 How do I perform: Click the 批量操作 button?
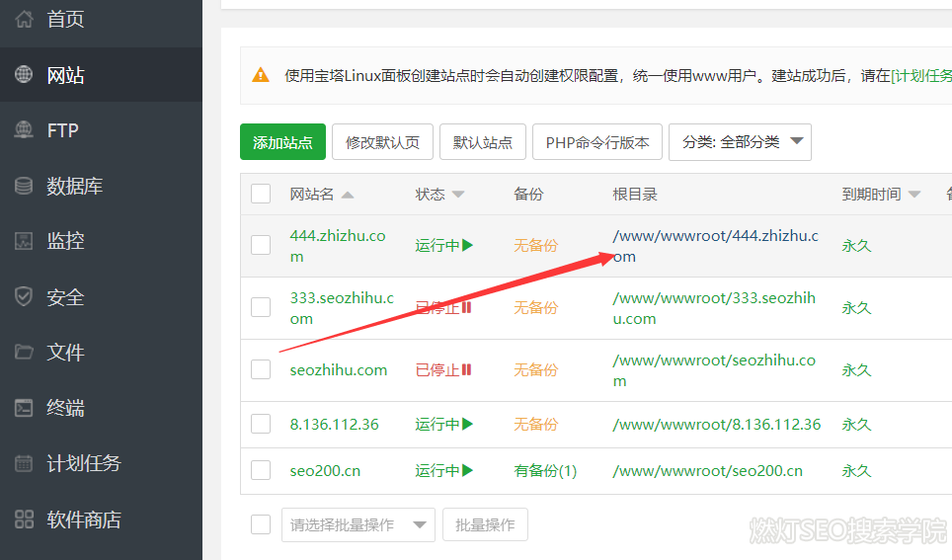(x=485, y=524)
